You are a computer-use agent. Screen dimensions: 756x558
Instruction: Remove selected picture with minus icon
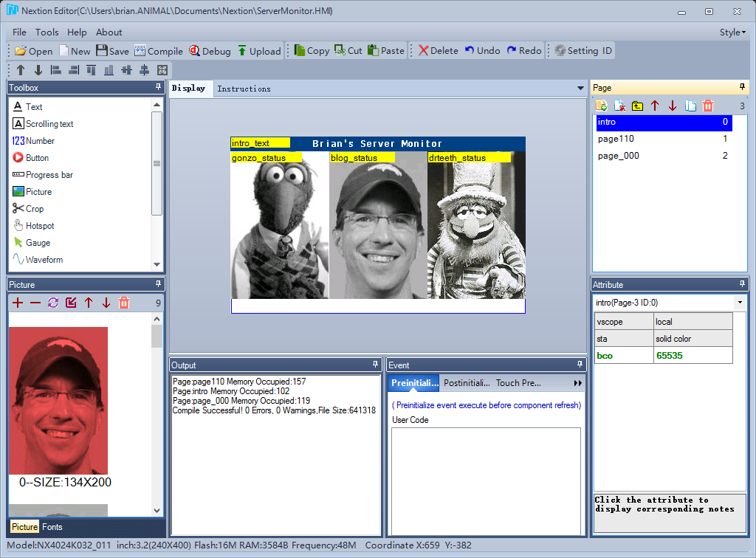35,303
